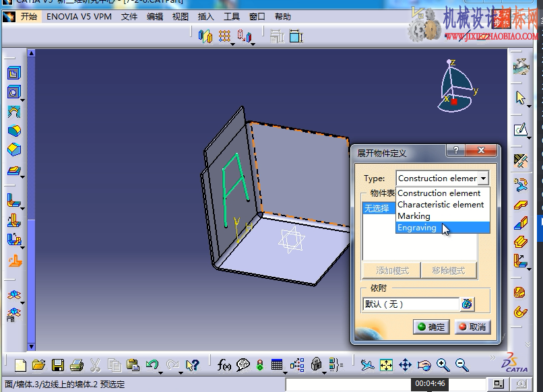
Task: Select Characteristic element option
Action: 443,205
